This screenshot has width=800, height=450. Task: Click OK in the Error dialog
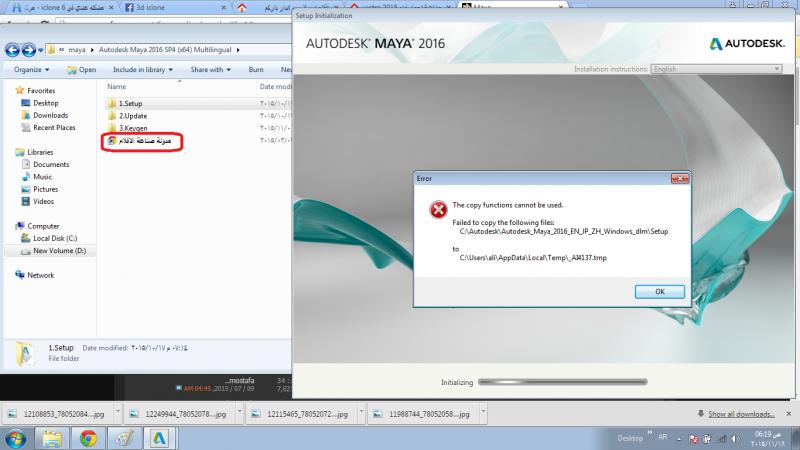(660, 291)
